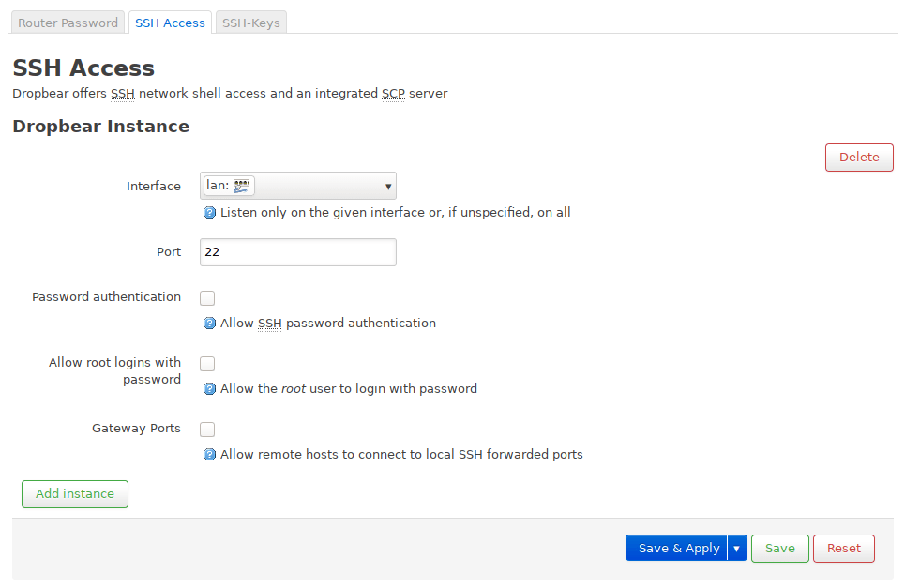Delete the Dropbear instance
Screen dimensions: 905x588
858,158
